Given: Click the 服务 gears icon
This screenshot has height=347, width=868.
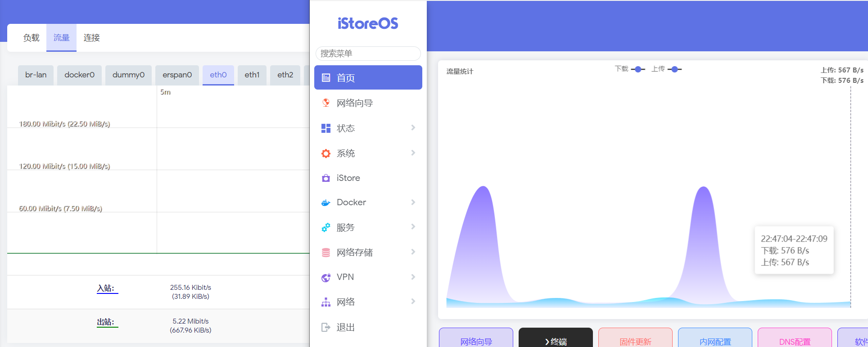Looking at the screenshot, I should [x=326, y=228].
